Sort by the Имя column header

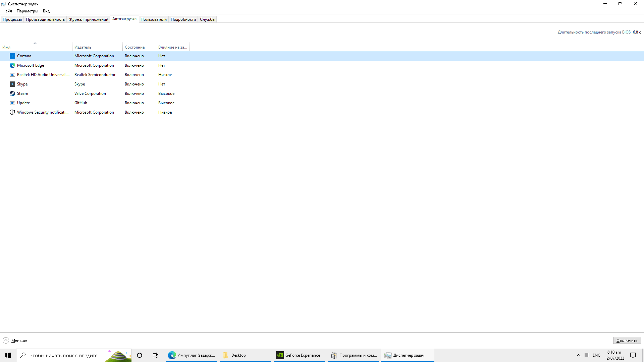click(36, 46)
